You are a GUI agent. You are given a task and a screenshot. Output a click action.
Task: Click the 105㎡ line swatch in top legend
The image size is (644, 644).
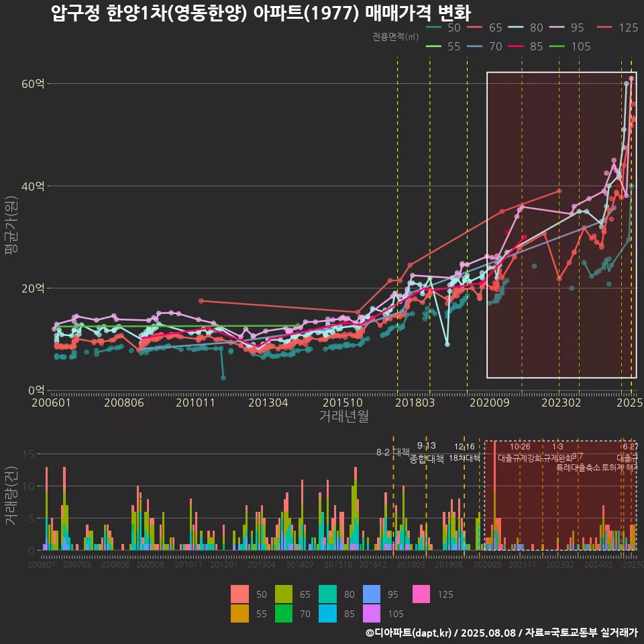(557, 46)
